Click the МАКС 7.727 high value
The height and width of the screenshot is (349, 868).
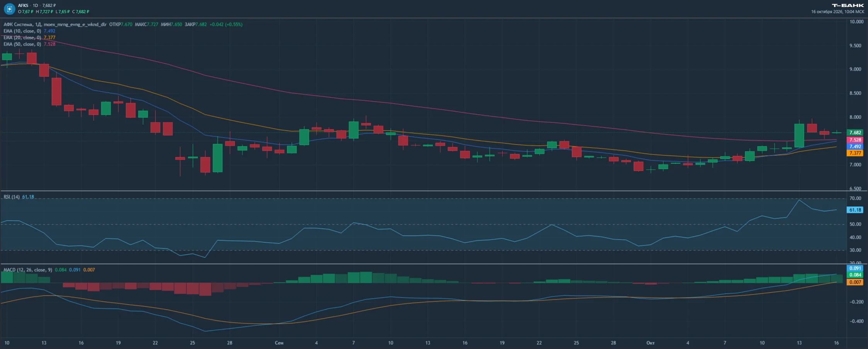[146, 24]
